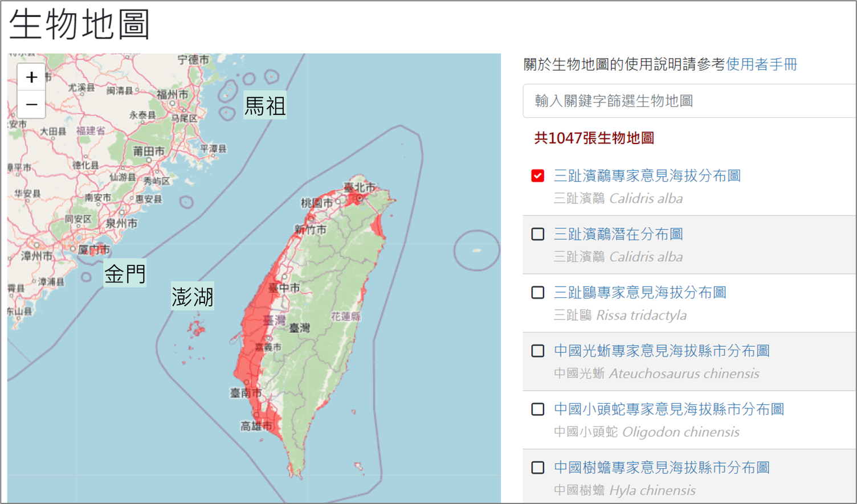The width and height of the screenshot is (857, 504).
Task: Click 泉州市 on the map
Action: pyautogui.click(x=121, y=223)
